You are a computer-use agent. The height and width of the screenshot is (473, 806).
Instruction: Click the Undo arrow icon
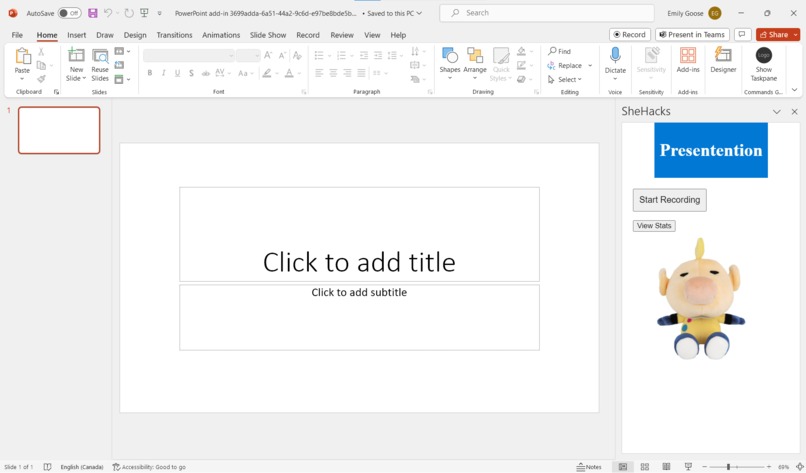click(x=108, y=13)
